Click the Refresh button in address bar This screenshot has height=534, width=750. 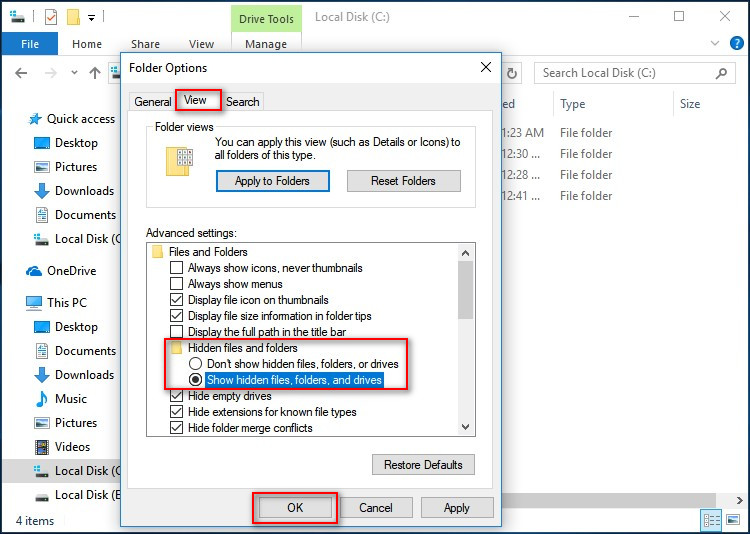pos(512,73)
